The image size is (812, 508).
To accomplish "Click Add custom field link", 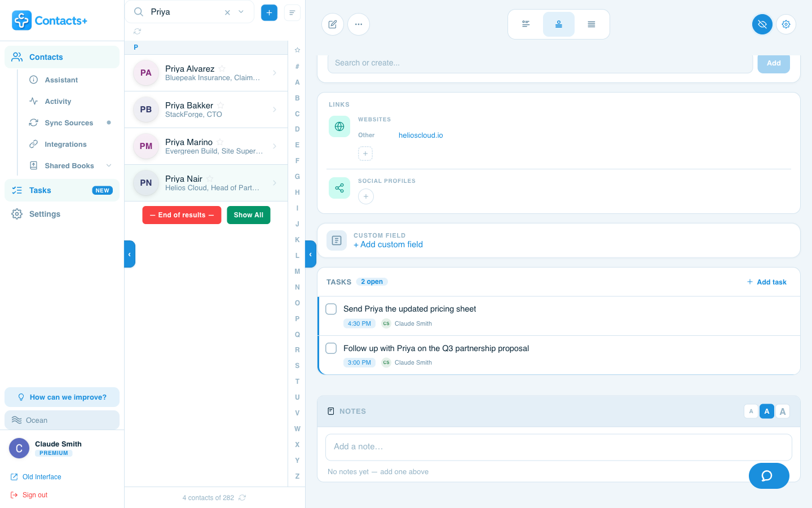I will (x=388, y=244).
